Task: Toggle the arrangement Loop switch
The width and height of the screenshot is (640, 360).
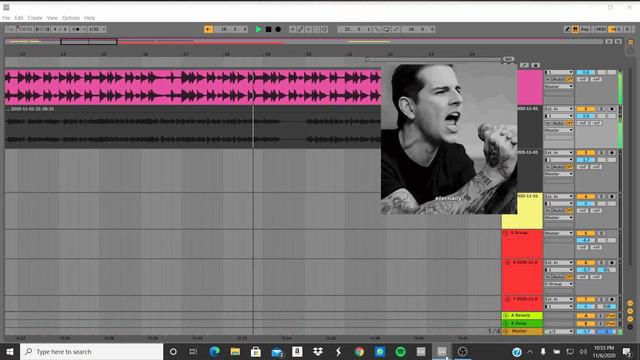Action: click(386, 29)
